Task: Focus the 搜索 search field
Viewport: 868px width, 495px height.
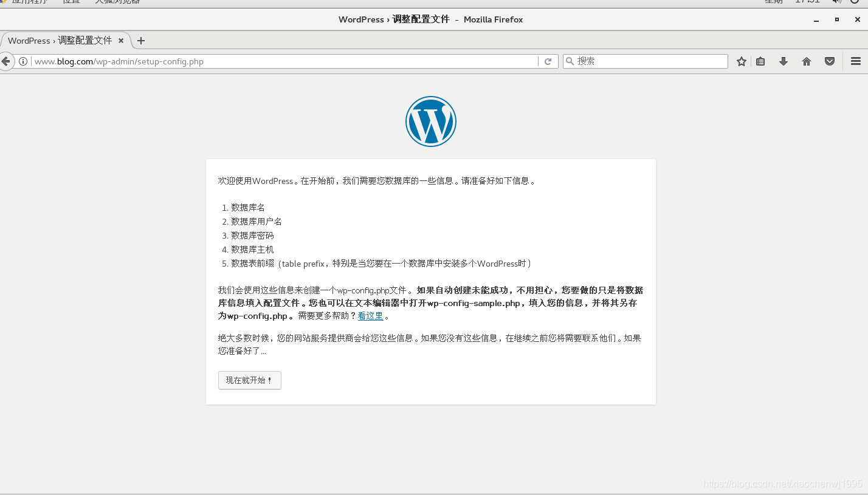Action: coord(646,61)
